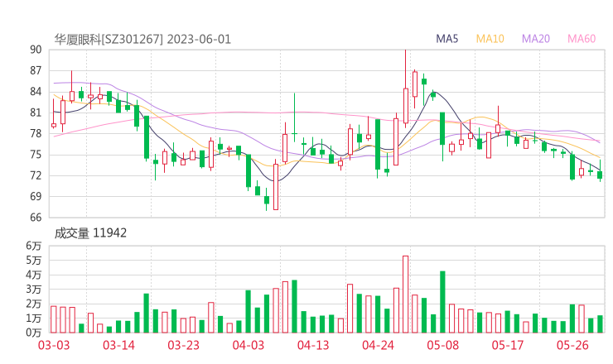613x364 pixels.
Task: Click the 04-03 date label
Action: (249, 345)
